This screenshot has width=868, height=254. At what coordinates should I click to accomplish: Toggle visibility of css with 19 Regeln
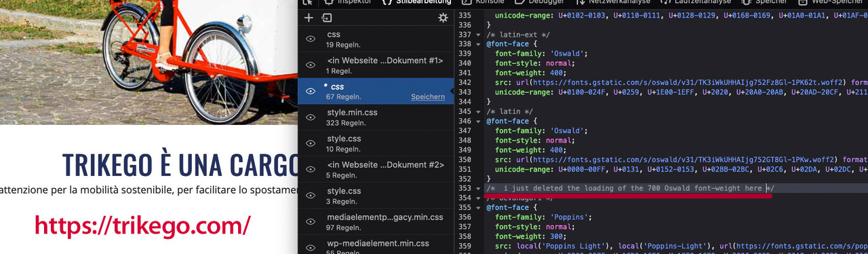pyautogui.click(x=311, y=39)
